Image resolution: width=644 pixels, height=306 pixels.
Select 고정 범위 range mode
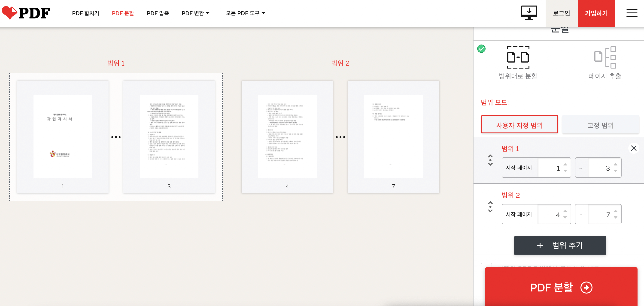(600, 126)
